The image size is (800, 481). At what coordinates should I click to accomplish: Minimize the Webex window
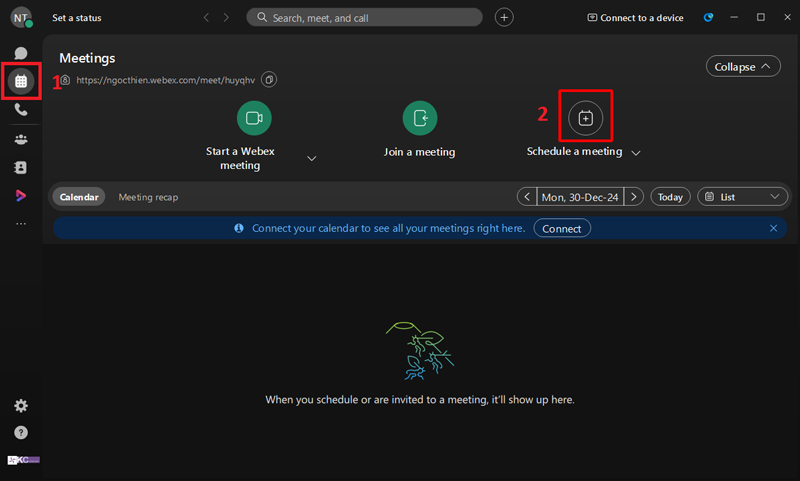(734, 17)
